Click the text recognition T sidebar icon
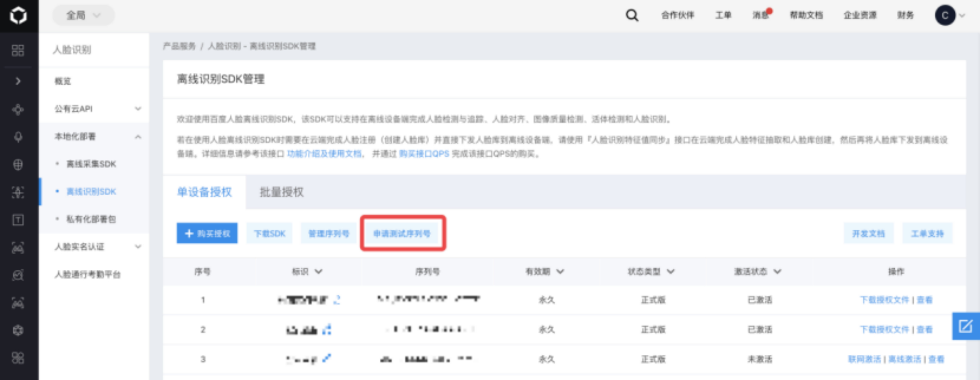This screenshot has width=980, height=380. pyautogui.click(x=18, y=220)
